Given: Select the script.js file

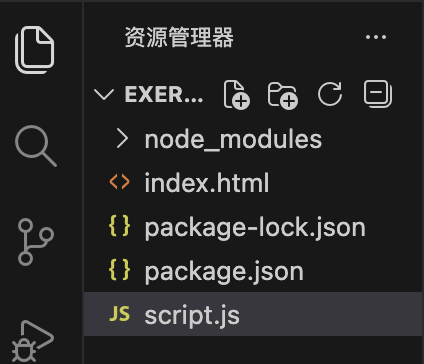Looking at the screenshot, I should click(x=253, y=314).
